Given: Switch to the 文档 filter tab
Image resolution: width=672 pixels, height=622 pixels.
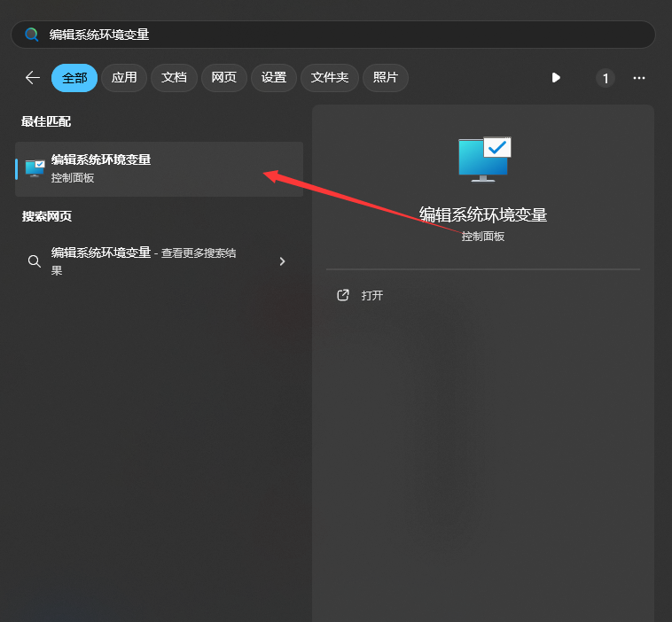Looking at the screenshot, I should pyautogui.click(x=174, y=78).
